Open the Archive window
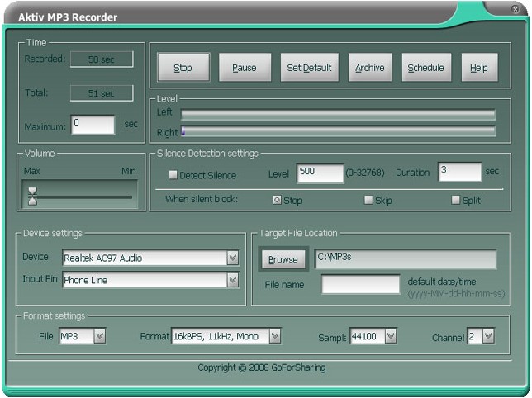Image resolution: width=532 pixels, height=398 pixels. tap(370, 67)
